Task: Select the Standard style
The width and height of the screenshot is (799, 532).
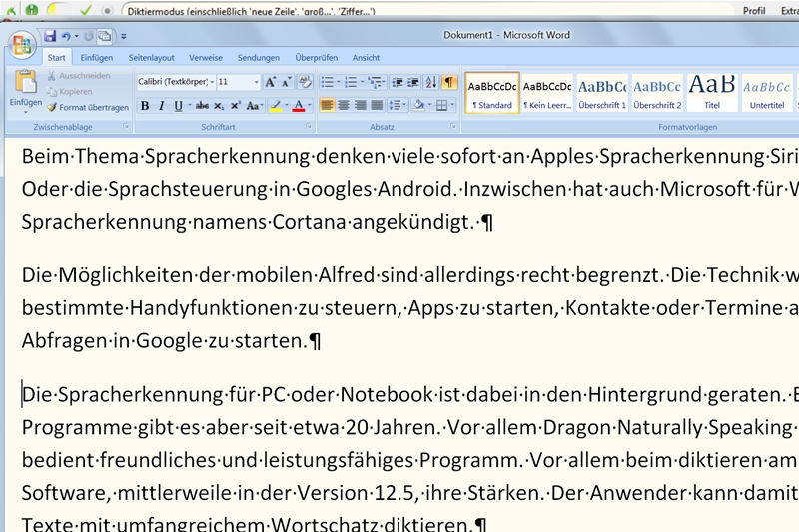Action: coord(492,93)
